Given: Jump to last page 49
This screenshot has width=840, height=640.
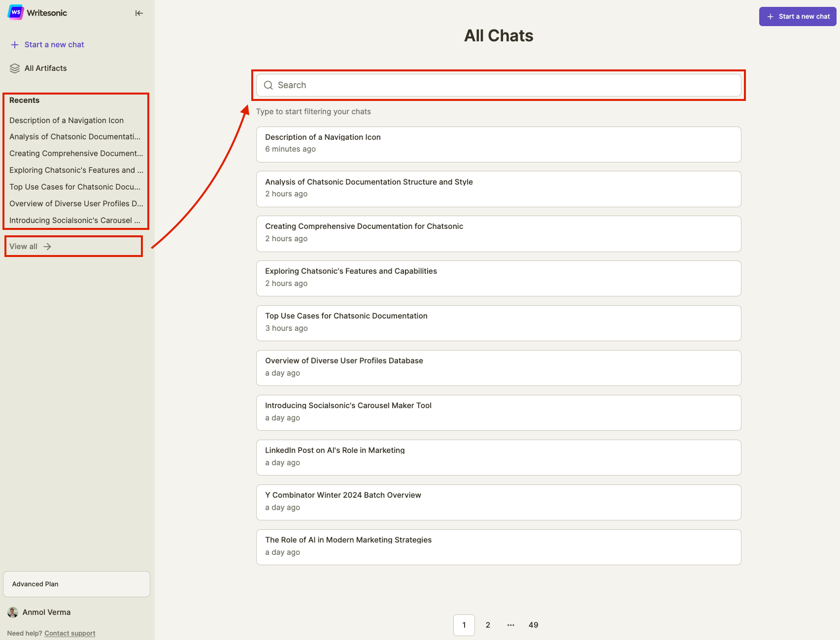Looking at the screenshot, I should 534,625.
